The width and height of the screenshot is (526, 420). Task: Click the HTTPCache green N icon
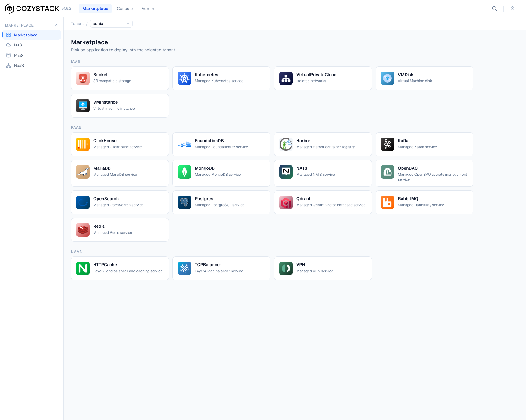[83, 268]
